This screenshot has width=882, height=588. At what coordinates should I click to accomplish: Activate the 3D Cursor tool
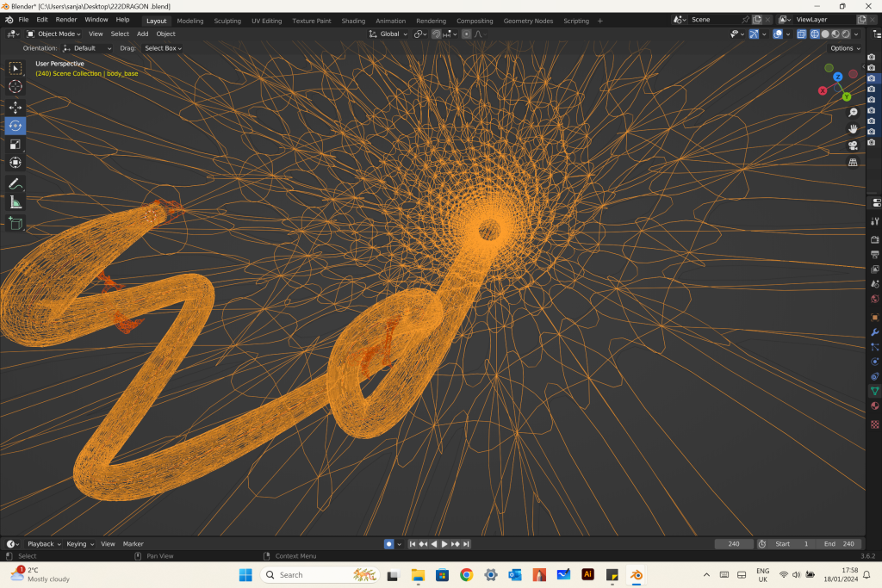(x=16, y=87)
